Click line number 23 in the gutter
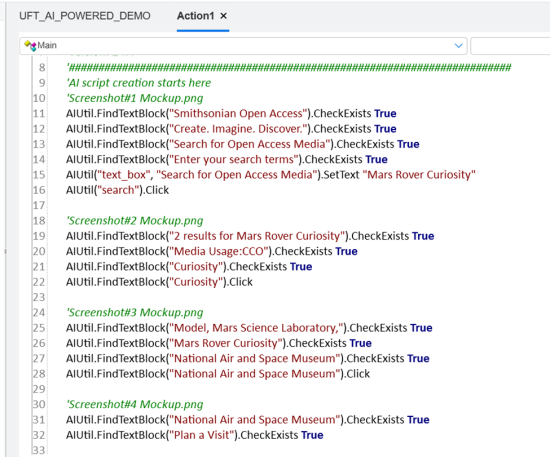 39,297
